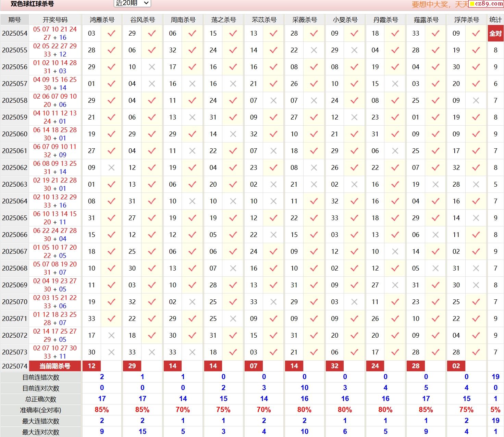Click the 期号 column header
This screenshot has width=504, height=437.
click(x=14, y=20)
